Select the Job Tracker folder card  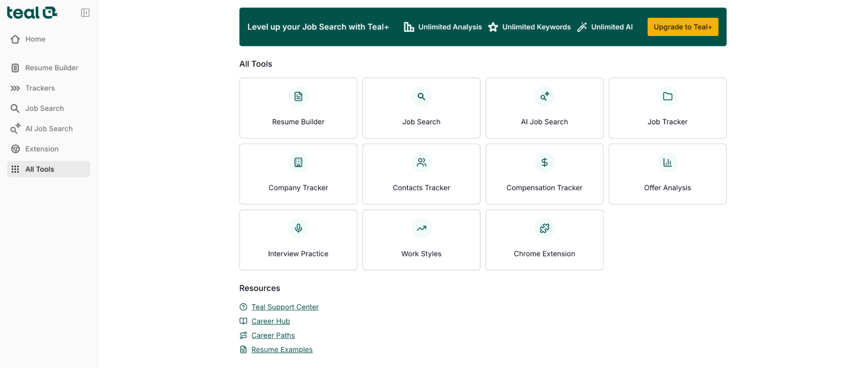pyautogui.click(x=667, y=108)
